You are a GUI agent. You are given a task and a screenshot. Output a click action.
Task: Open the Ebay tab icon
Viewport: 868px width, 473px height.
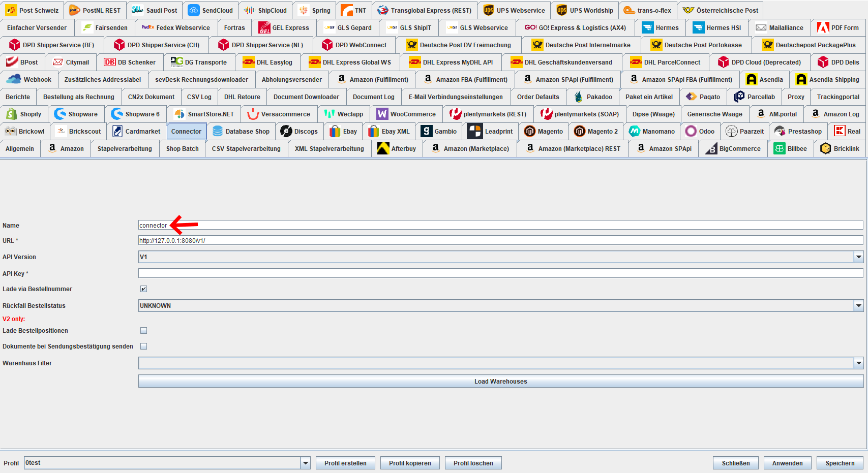click(335, 131)
